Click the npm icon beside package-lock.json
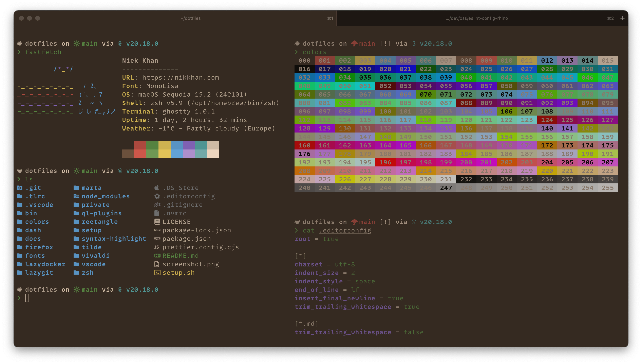Image resolution: width=642 pixels, height=364 pixels. (x=157, y=230)
